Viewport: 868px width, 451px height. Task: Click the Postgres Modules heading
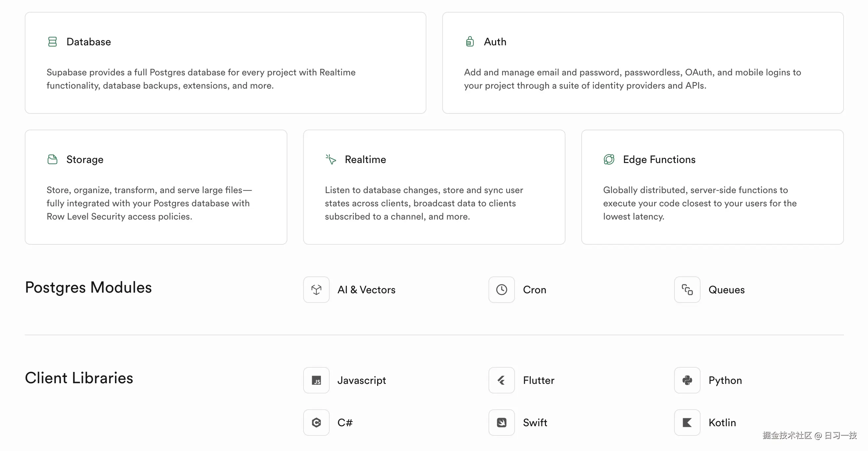point(88,288)
